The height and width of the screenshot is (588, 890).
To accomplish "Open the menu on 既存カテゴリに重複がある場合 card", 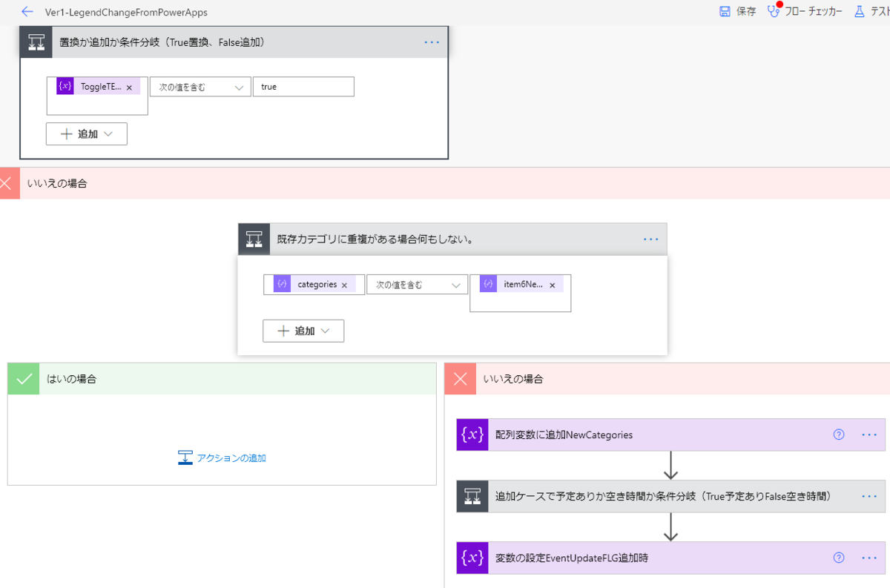I will 650,239.
